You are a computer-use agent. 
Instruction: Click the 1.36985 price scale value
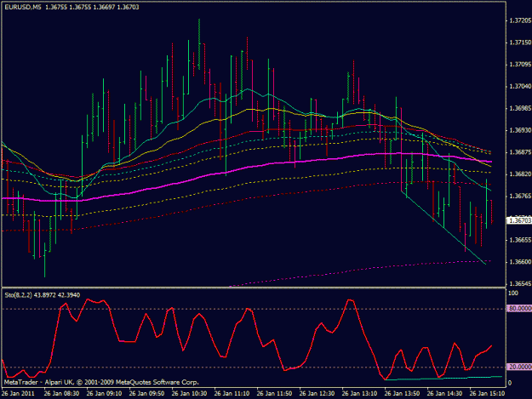[x=520, y=109]
